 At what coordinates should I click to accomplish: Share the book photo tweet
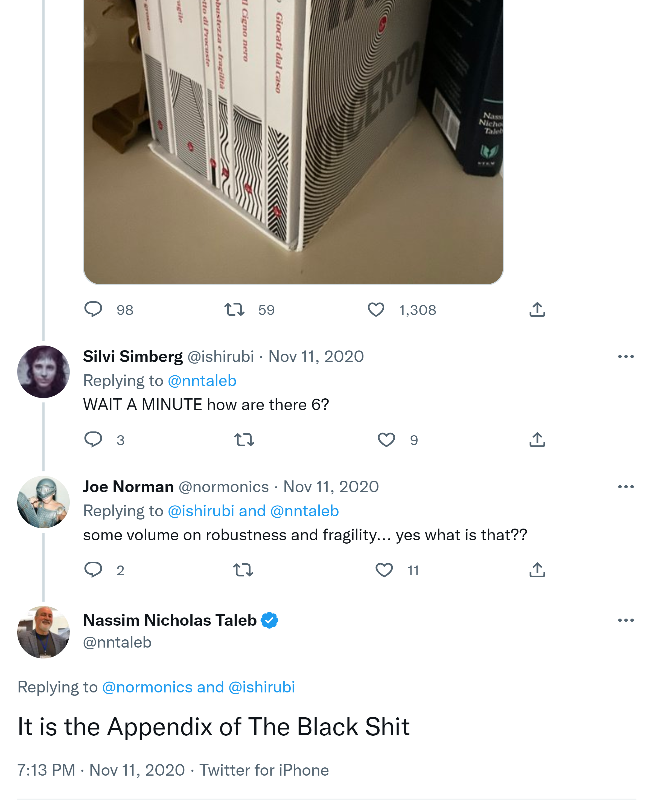click(x=537, y=309)
